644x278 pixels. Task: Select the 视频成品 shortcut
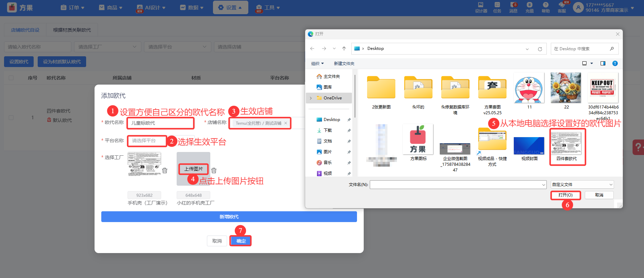point(492,147)
